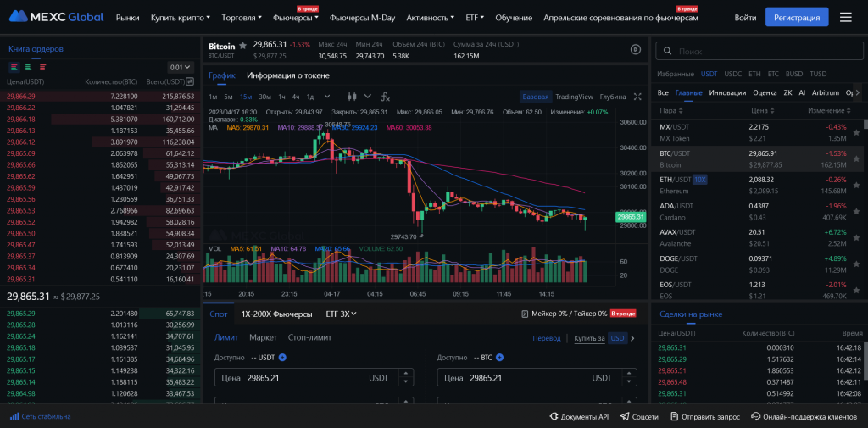Expand chart to fullscreen
This screenshot has width=868, height=428.
tap(637, 97)
